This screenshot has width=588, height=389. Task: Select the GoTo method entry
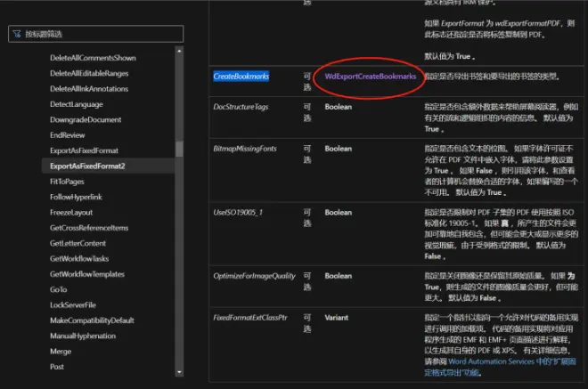pyautogui.click(x=59, y=289)
